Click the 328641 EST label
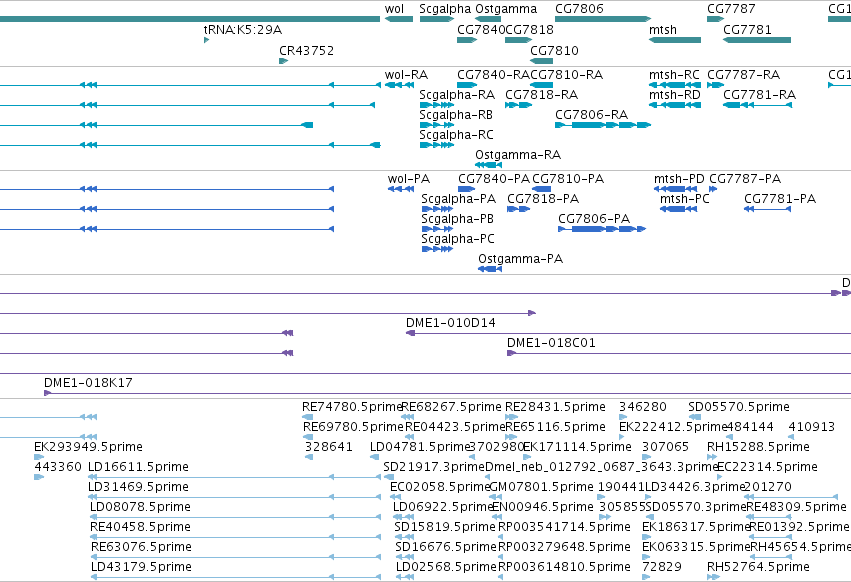 pyautogui.click(x=328, y=447)
